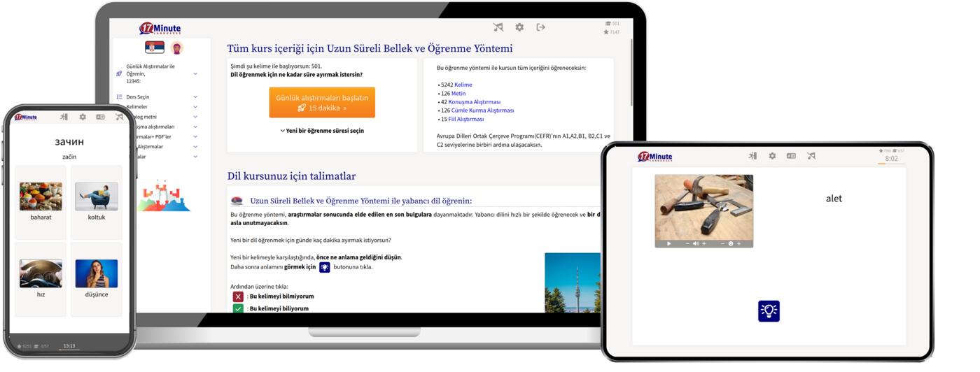Lower volume with minus beside speaker icon
The image size is (980, 372).
pyautogui.click(x=687, y=244)
